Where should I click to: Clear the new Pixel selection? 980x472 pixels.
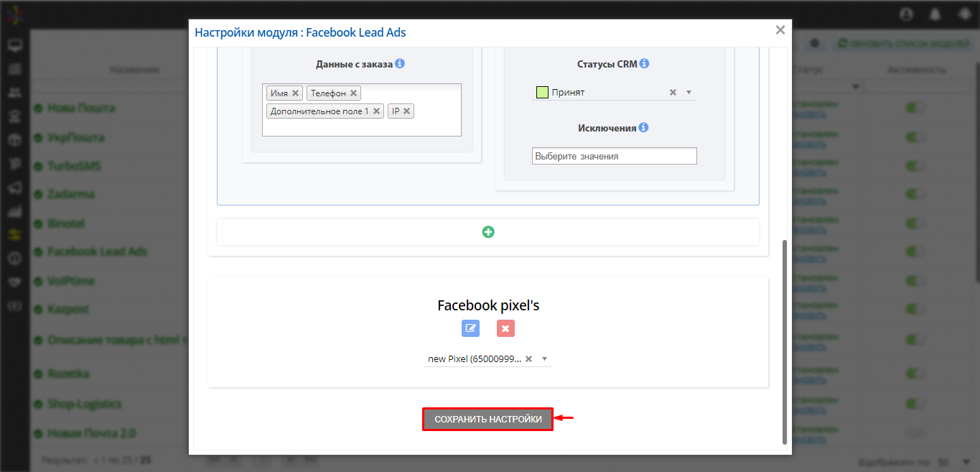point(528,358)
